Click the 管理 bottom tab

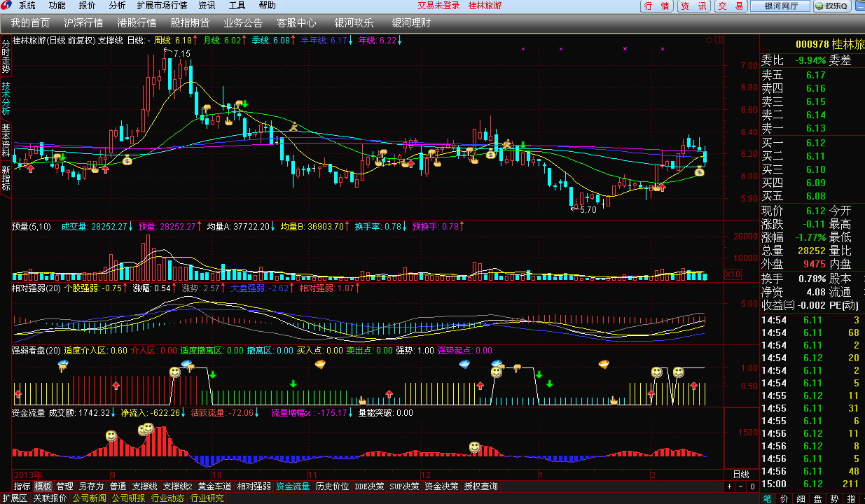(65, 486)
